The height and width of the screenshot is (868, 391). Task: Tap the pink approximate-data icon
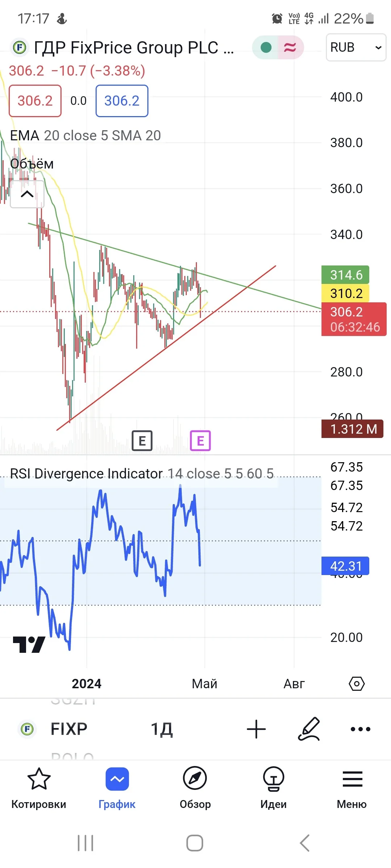click(290, 47)
